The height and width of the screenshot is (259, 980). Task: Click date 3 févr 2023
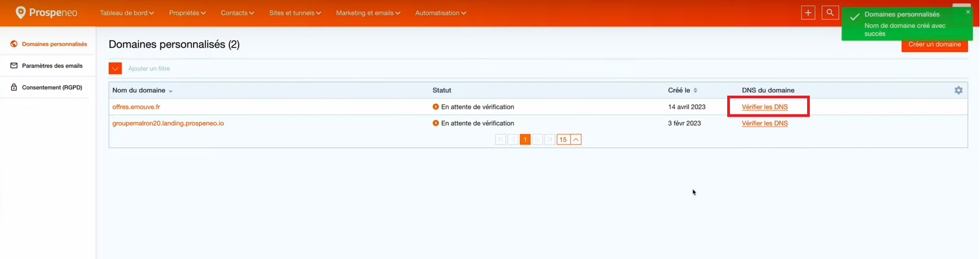point(684,123)
